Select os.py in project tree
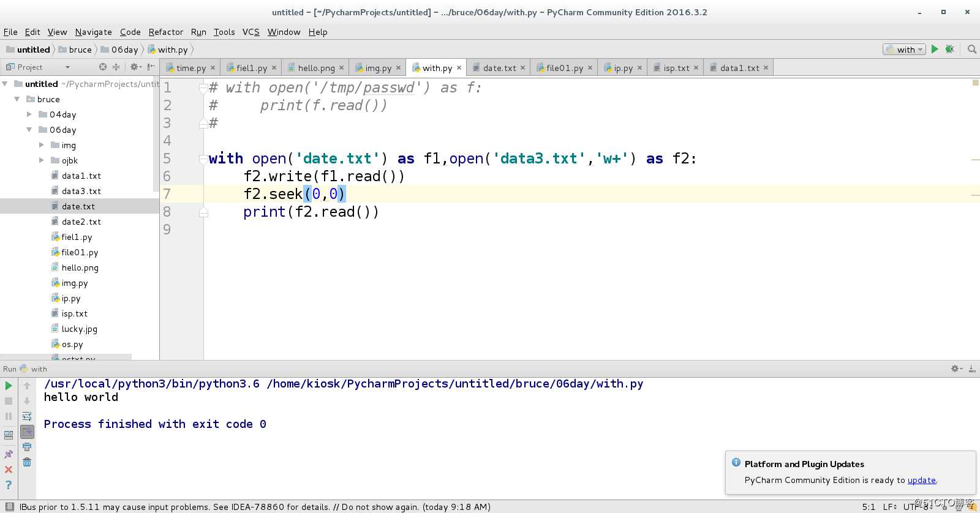Screen dimensions: 980x513 tap(72, 344)
